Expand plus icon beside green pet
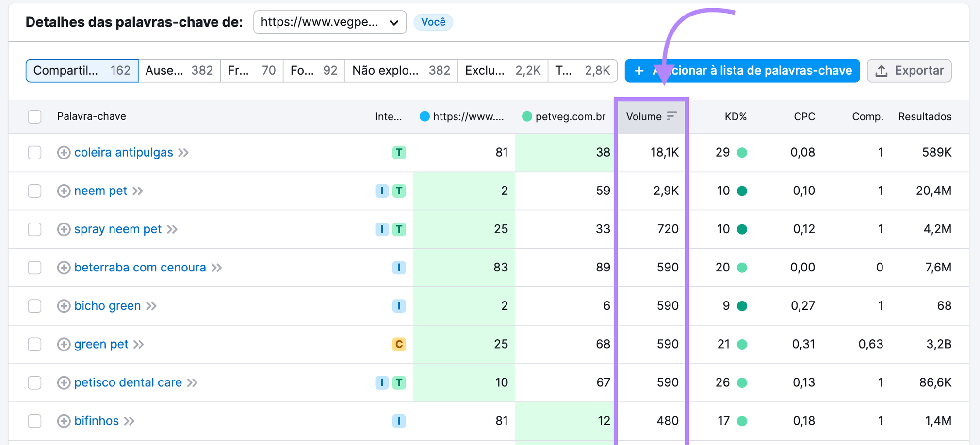 coord(64,344)
